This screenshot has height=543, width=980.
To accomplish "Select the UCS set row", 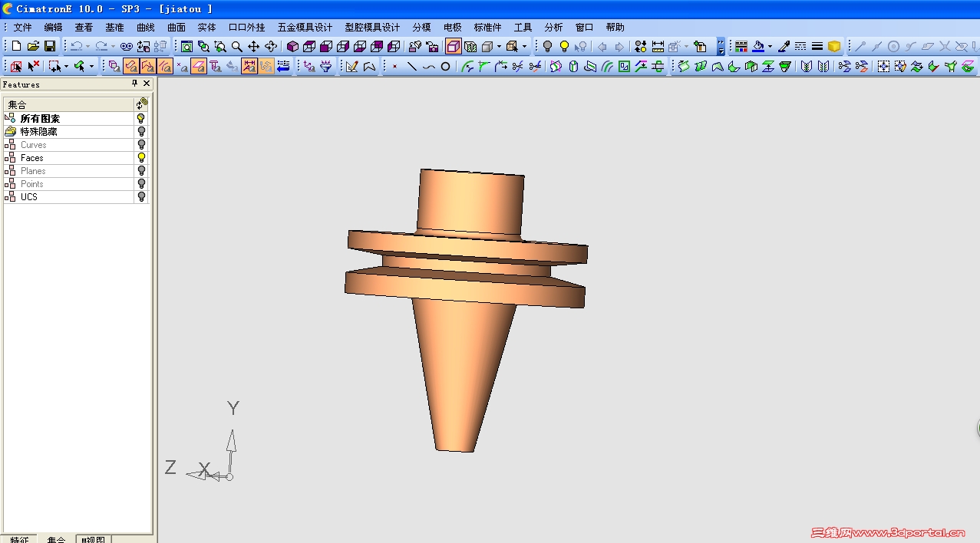I will [x=69, y=197].
